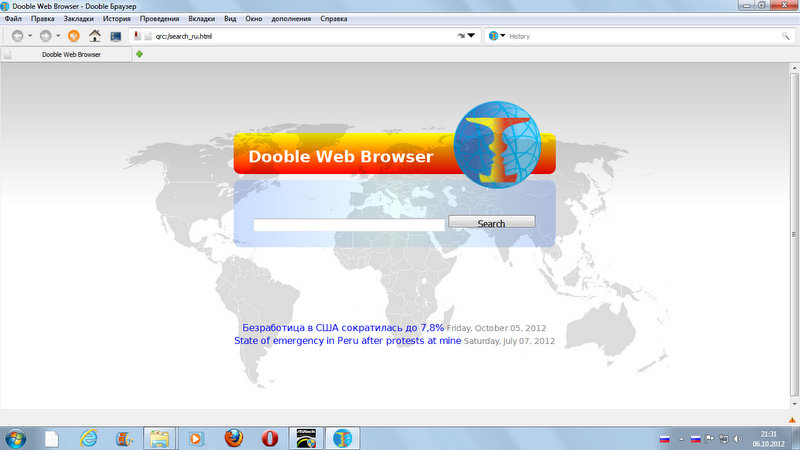Click the taskbar icon left of Explorer folder
Screen dimensions: 800x450
point(124,438)
